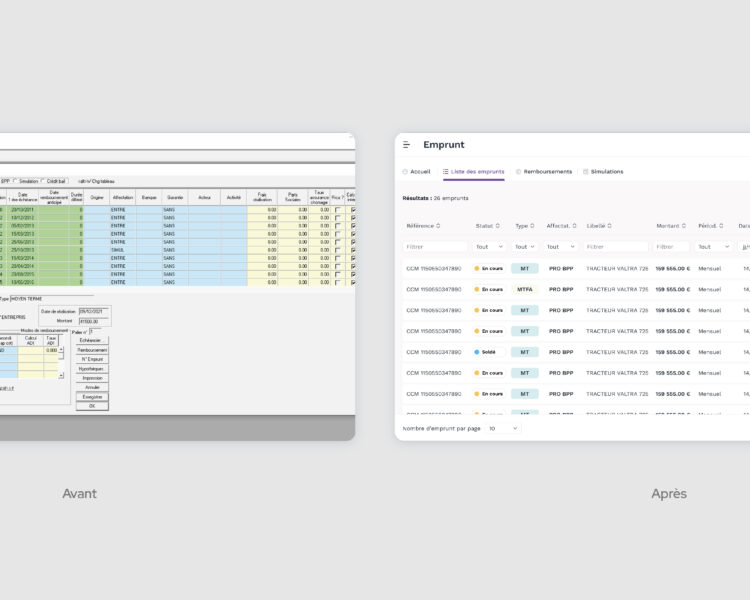Viewport: 750px width, 600px height.
Task: Sort loans by Montant column icon
Action: click(x=685, y=225)
